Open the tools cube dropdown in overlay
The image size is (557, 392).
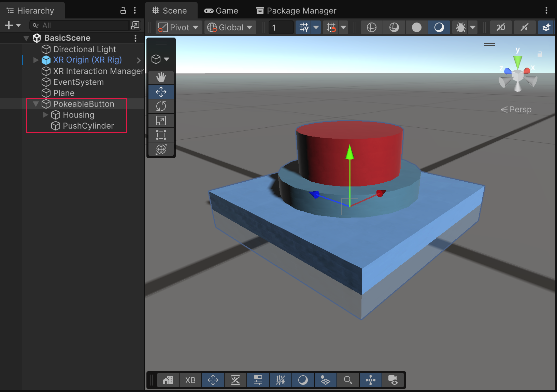pos(160,59)
